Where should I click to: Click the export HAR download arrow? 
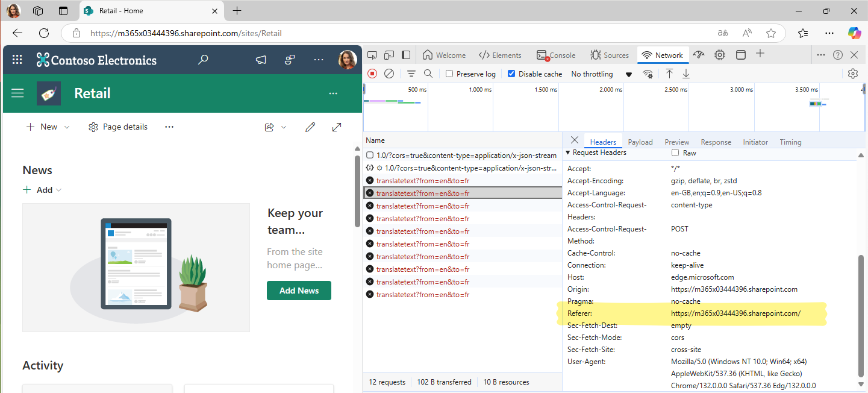coord(686,74)
